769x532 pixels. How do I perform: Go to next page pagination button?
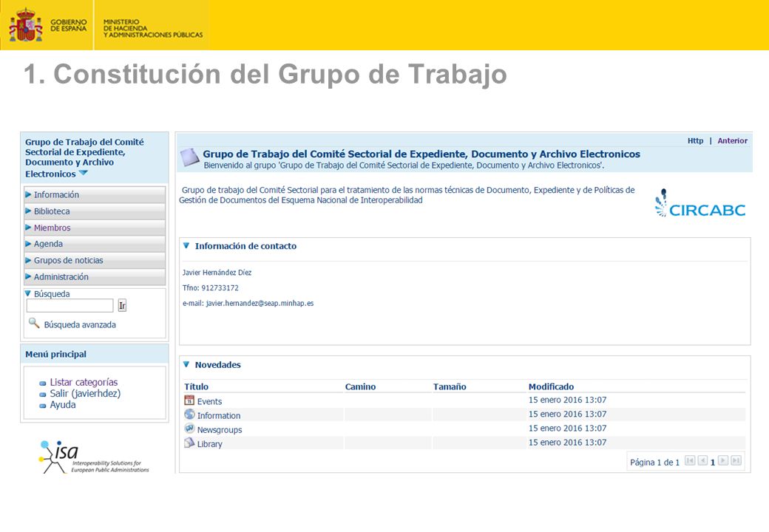[x=723, y=460]
